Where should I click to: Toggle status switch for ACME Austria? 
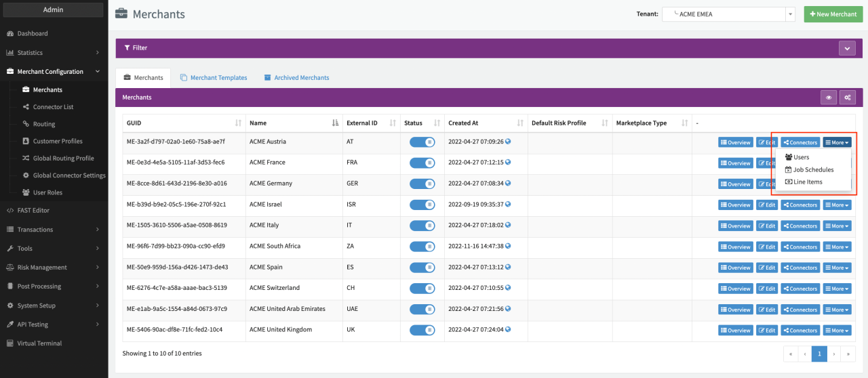[x=422, y=142]
